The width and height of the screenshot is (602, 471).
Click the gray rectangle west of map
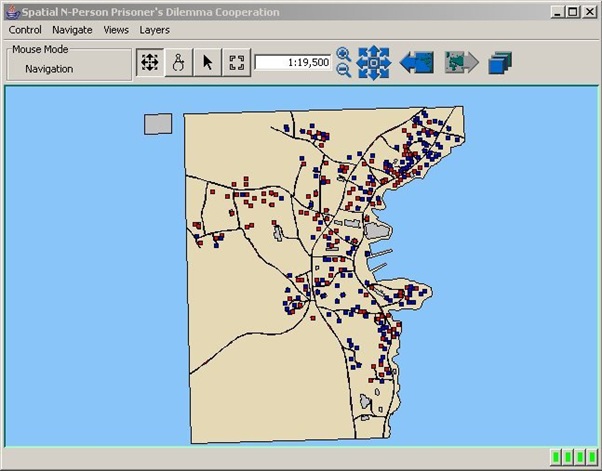tap(158, 124)
